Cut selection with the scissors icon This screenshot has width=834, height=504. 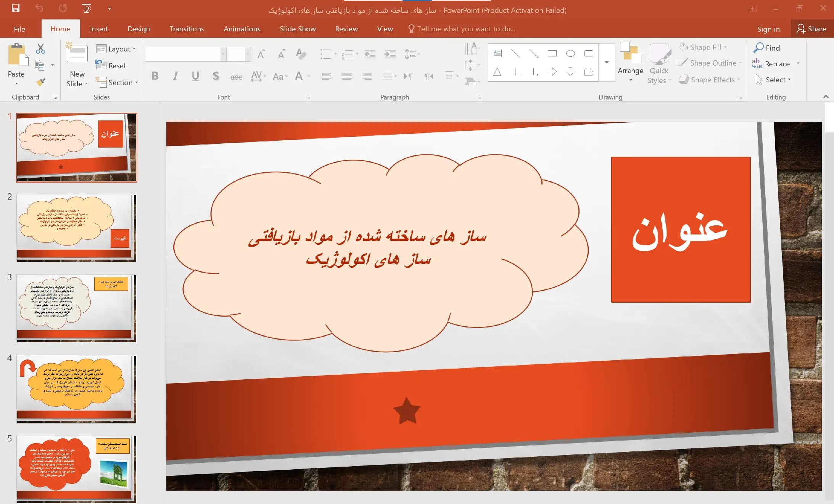click(40, 48)
